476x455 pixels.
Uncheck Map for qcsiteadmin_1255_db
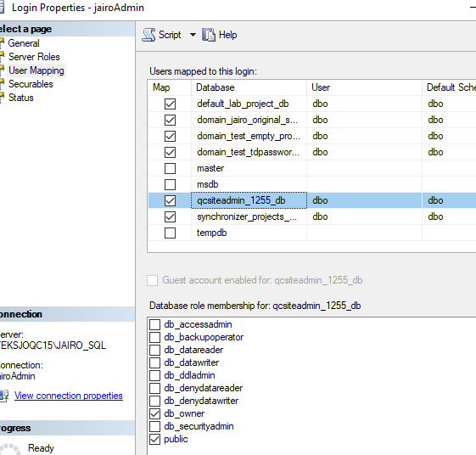pyautogui.click(x=170, y=200)
